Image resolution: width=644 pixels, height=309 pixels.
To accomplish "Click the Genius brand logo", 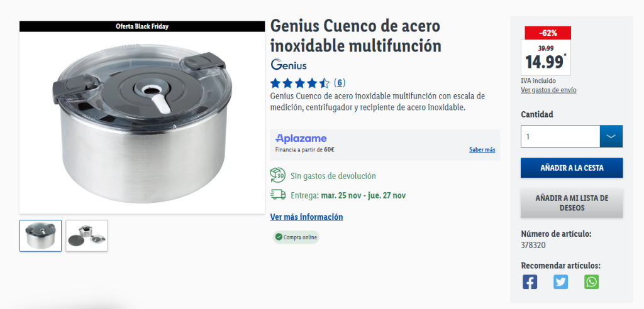I will [x=288, y=65].
